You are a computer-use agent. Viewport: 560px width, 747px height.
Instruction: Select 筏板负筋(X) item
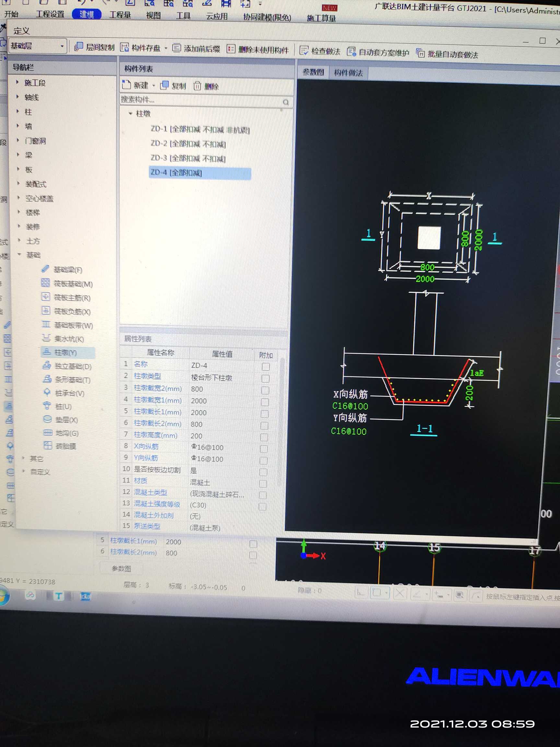click(x=66, y=311)
